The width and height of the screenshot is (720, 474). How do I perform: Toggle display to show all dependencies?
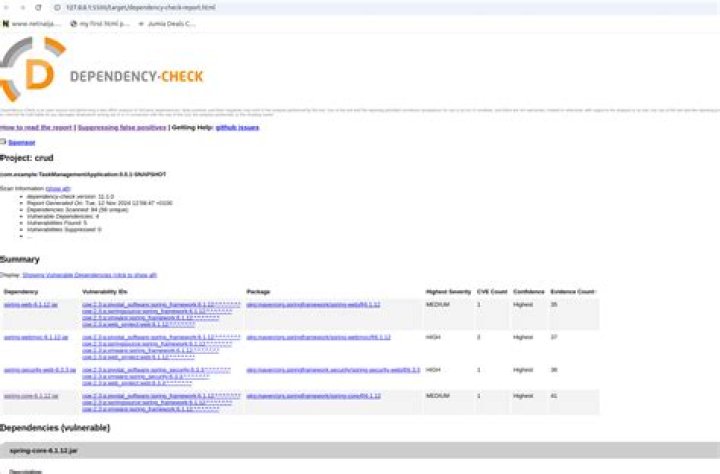90,274
